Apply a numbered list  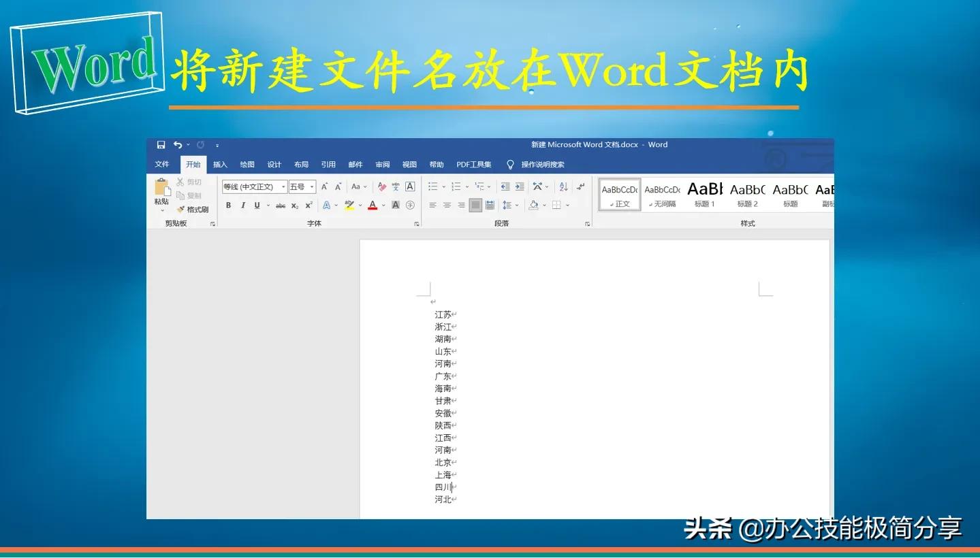[x=456, y=186]
